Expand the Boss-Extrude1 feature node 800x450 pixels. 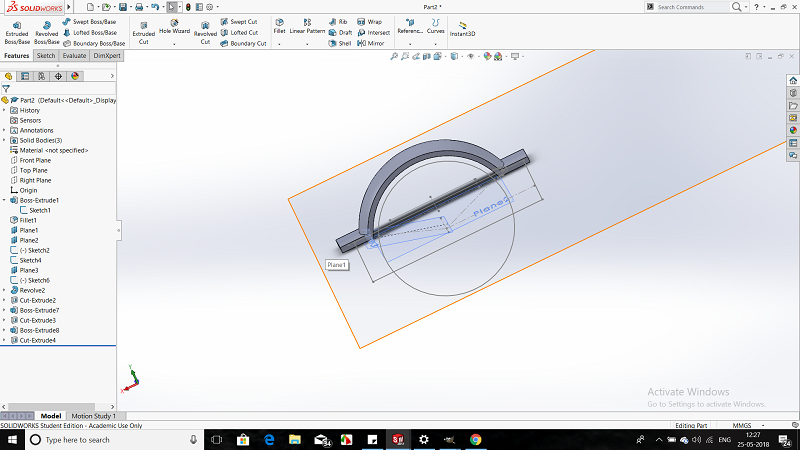[5, 200]
